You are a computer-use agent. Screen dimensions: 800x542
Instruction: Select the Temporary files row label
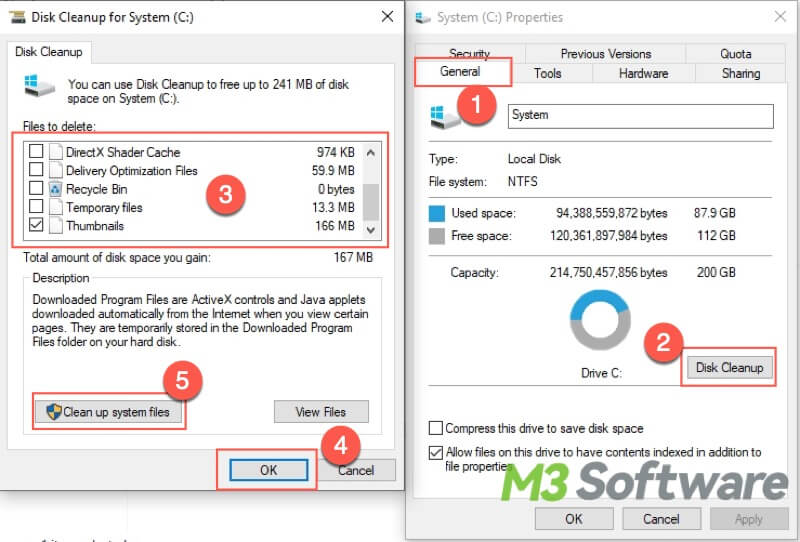pos(104,207)
